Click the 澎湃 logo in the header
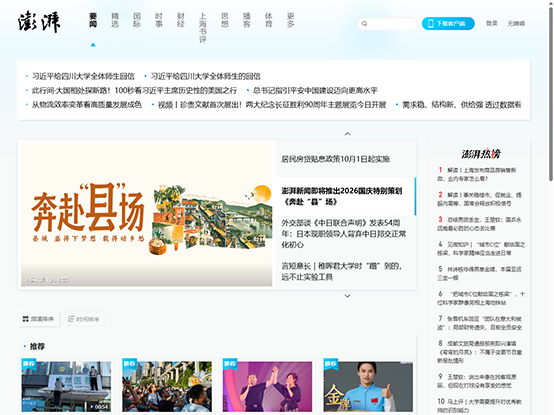554x415 pixels. [x=39, y=22]
